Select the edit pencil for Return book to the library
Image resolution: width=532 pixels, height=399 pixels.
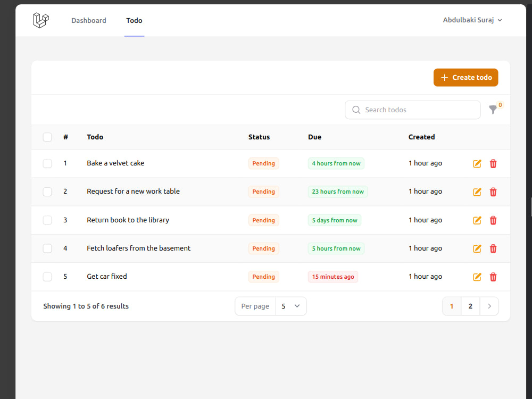coord(477,220)
